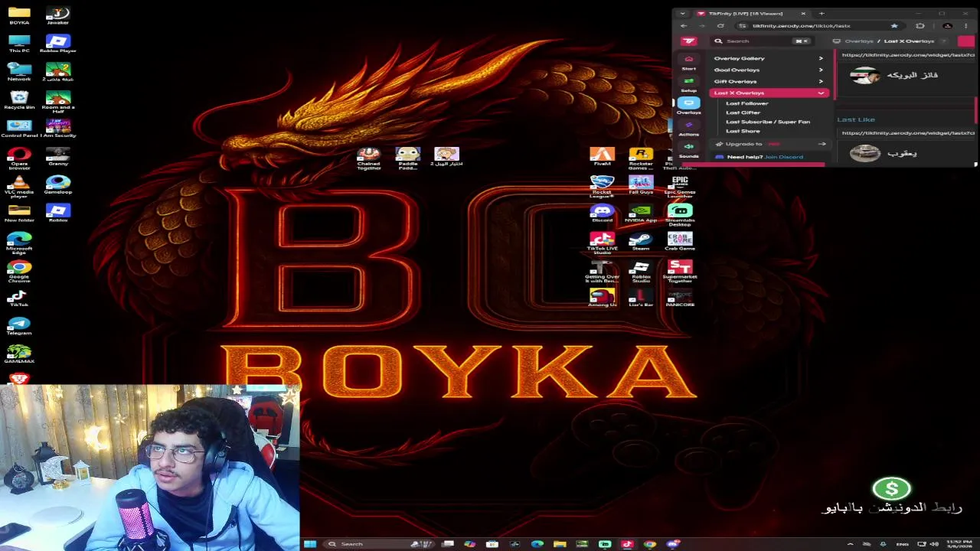Open the Control Panel shortcut
Viewport: 980px width, 551px height.
point(19,129)
